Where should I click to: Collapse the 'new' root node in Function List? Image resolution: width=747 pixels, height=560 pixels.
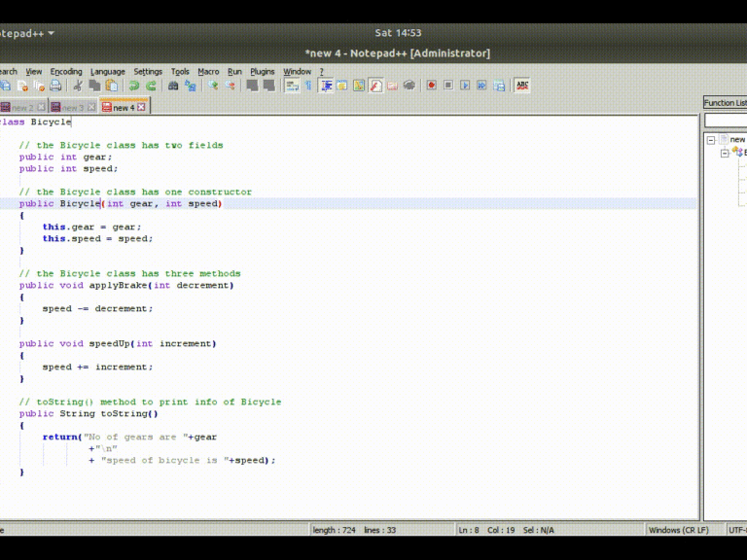click(711, 140)
